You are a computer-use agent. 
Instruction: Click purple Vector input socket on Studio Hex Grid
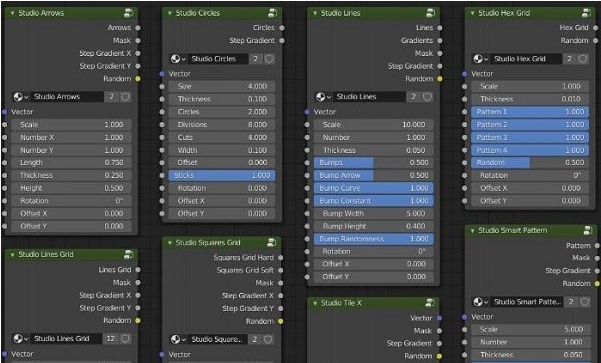465,74
